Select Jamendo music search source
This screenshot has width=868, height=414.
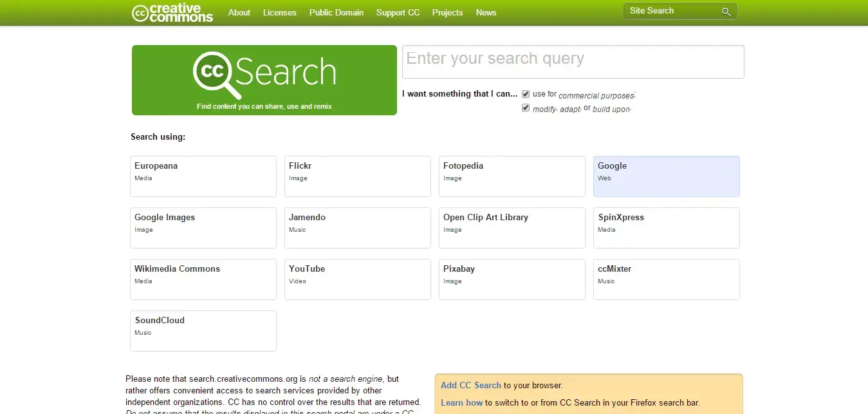pos(358,228)
